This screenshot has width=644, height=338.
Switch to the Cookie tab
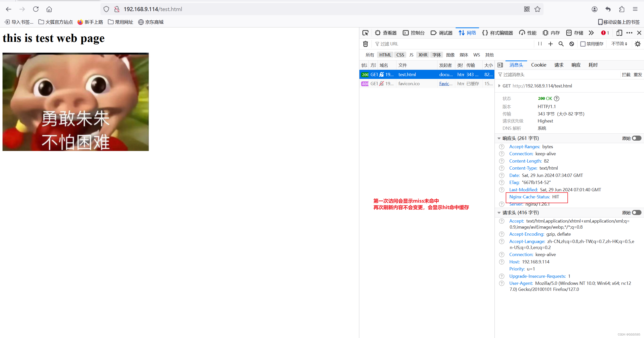point(538,65)
